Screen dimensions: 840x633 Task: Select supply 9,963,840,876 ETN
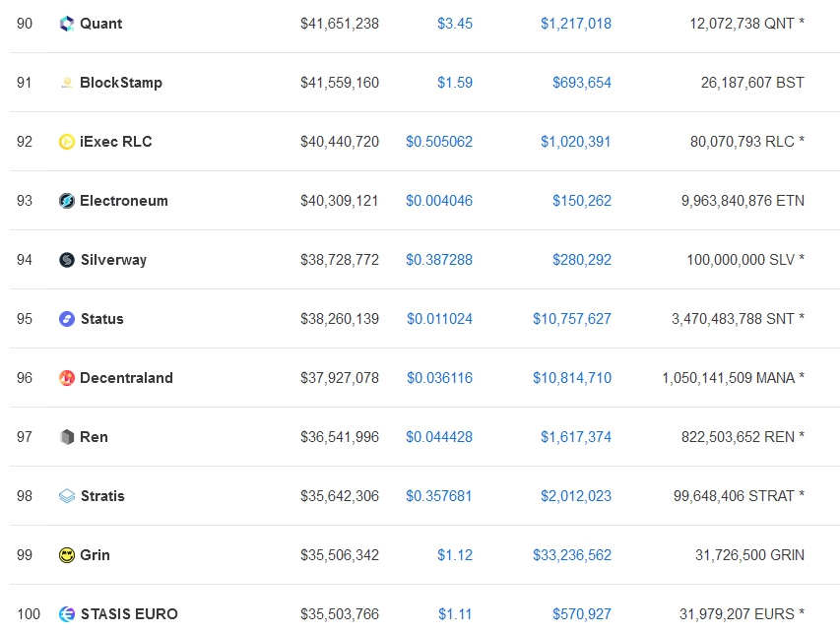[743, 201]
